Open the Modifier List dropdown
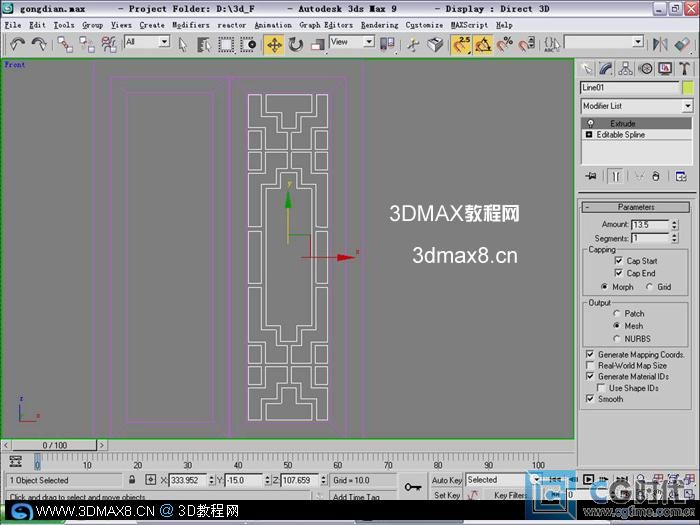Viewport: 700px width, 525px height. (x=637, y=106)
